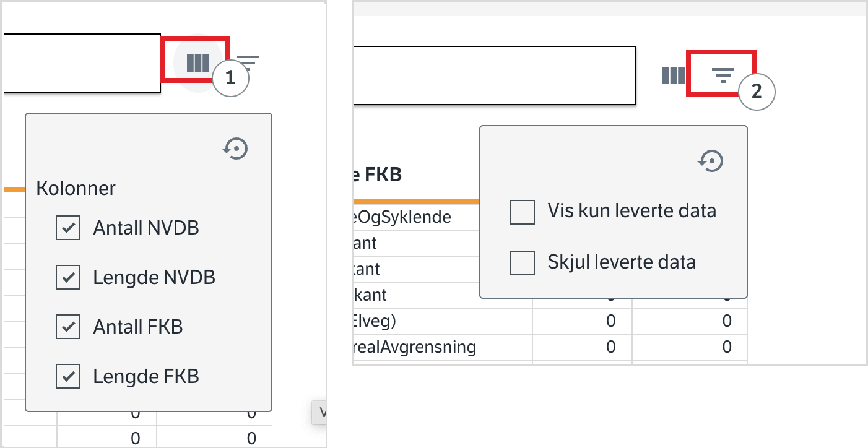Click the columns icon in right panel

click(x=673, y=75)
